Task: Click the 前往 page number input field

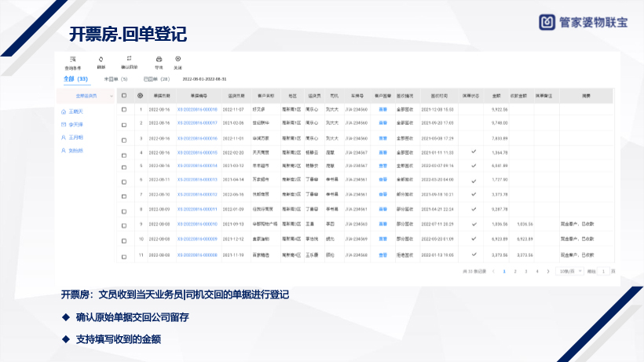Action: point(602,272)
